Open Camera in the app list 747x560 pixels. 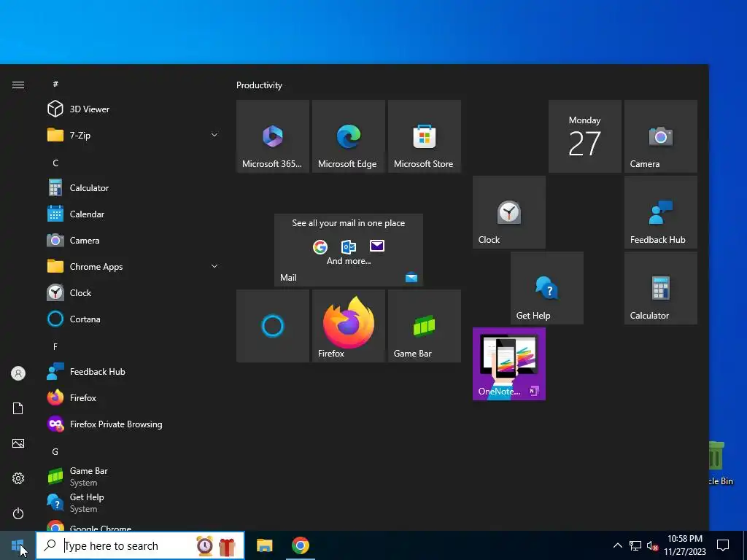click(x=133, y=241)
